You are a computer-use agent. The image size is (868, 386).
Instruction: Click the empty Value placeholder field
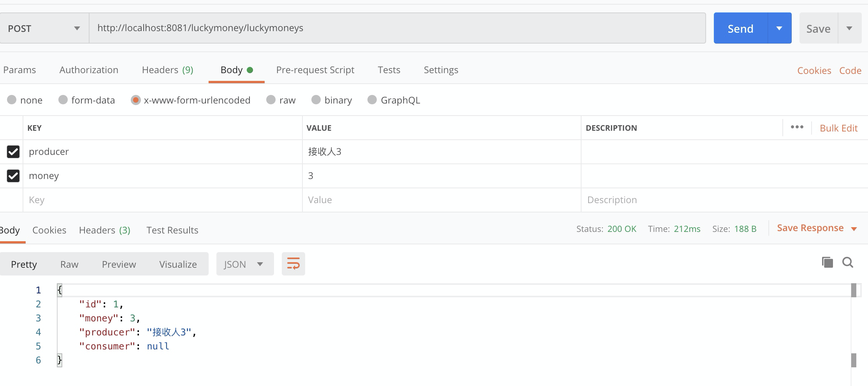click(x=441, y=200)
